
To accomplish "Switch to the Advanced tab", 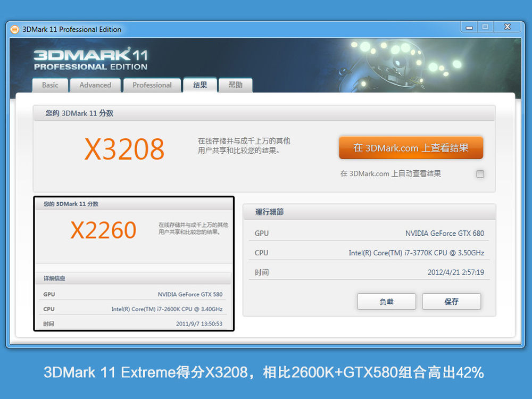I will [95, 85].
